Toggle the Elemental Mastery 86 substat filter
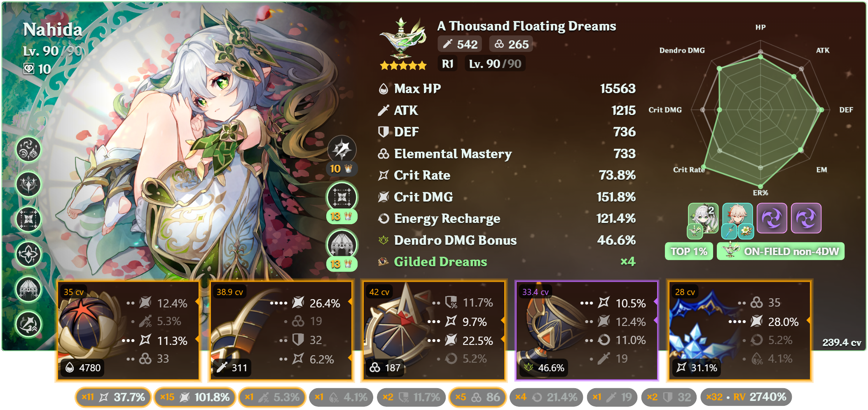Viewport: 868px width, 410px height. 477,397
